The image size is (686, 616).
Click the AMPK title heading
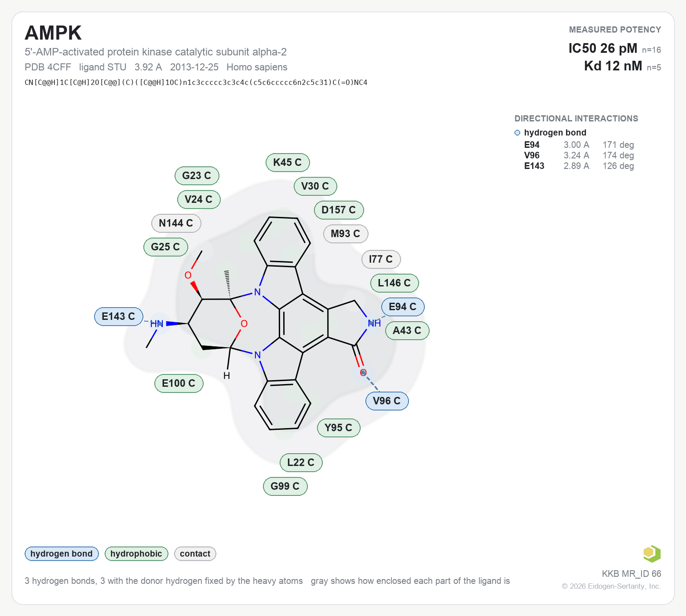53,33
